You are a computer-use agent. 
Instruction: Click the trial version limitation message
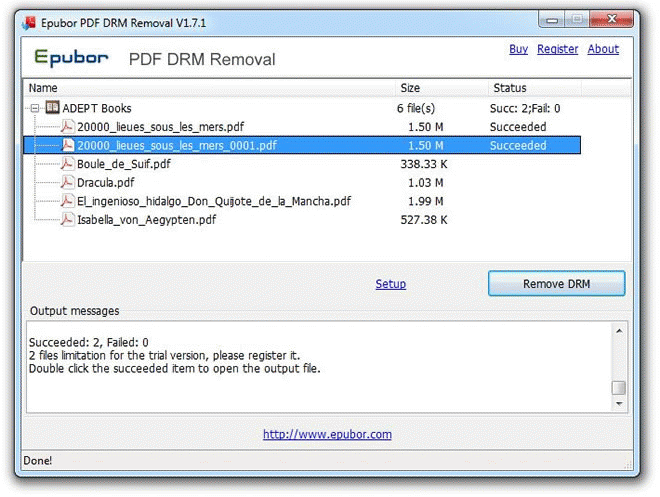pyautogui.click(x=165, y=356)
